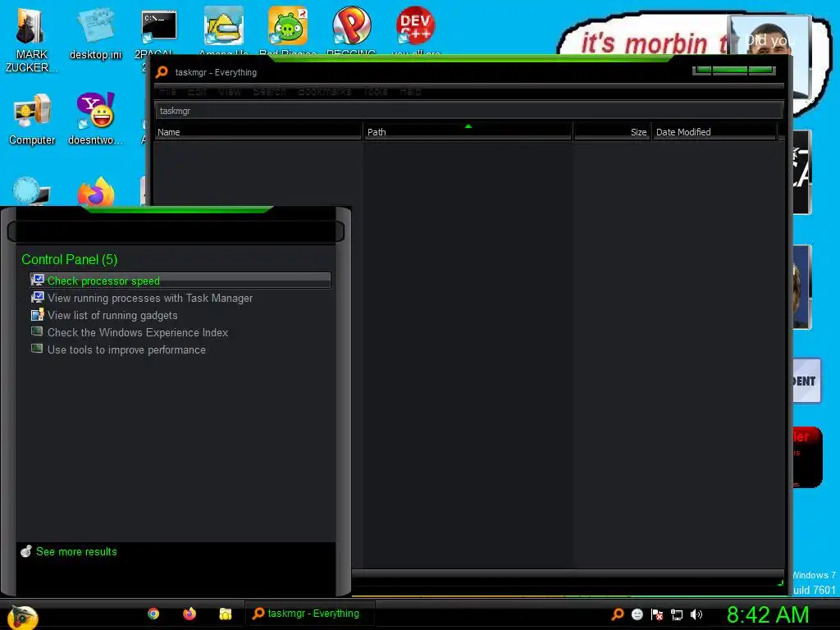Select the Firefox desktop icon above start menu
Image resolution: width=840 pixels, height=630 pixels.
[96, 192]
